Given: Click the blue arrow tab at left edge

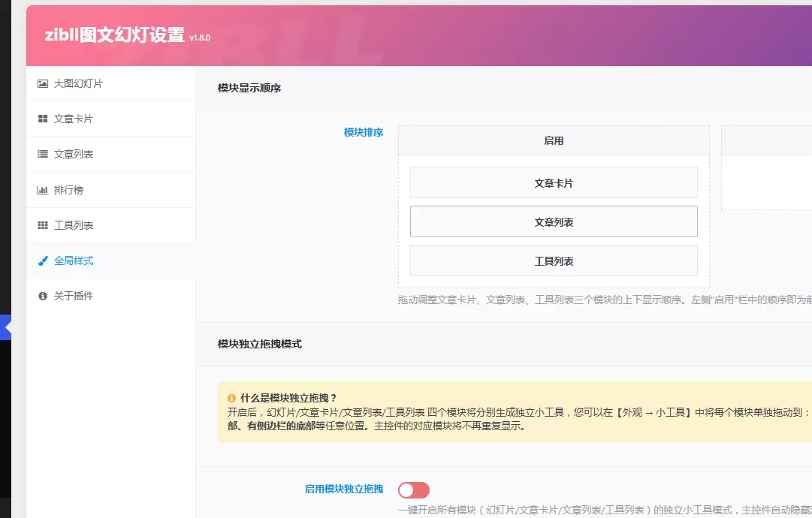Looking at the screenshot, I should pyautogui.click(x=6, y=327).
